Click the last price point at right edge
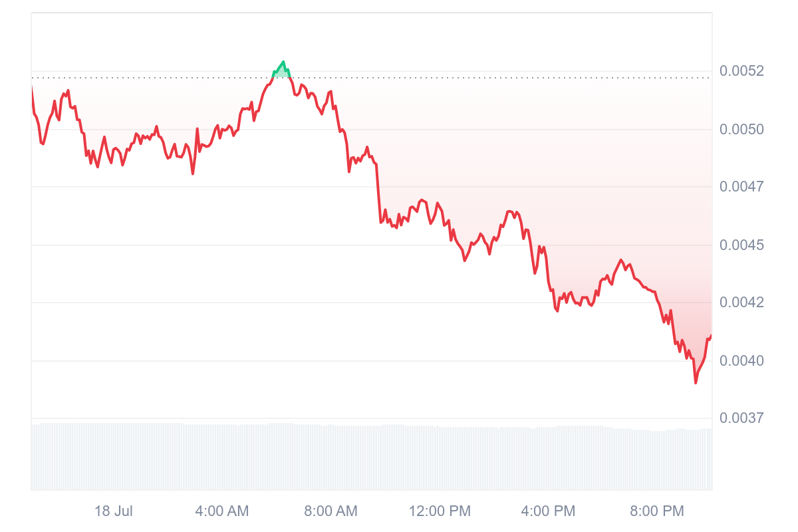The width and height of the screenshot is (798, 532). (711, 335)
